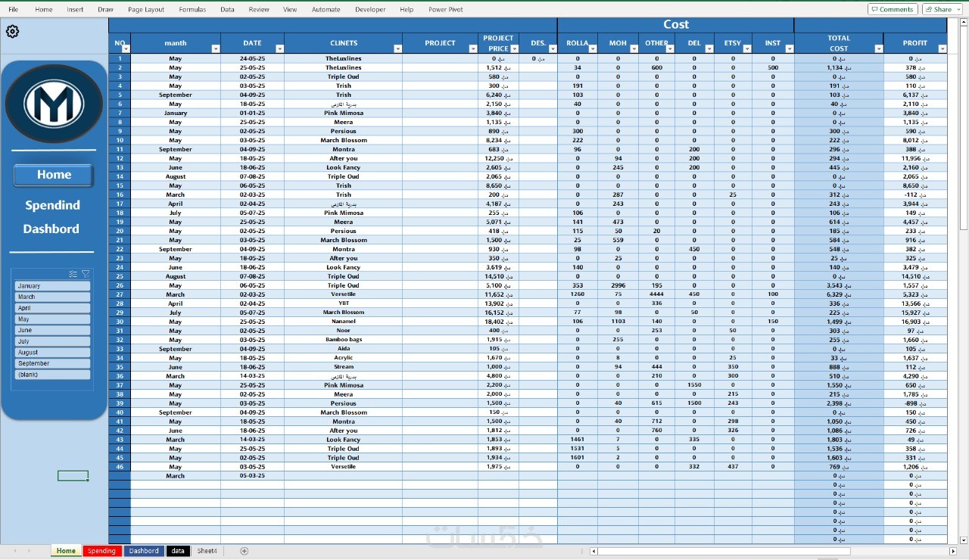Open the DEL column filter dropdown
The image size is (969, 560).
[x=709, y=48]
